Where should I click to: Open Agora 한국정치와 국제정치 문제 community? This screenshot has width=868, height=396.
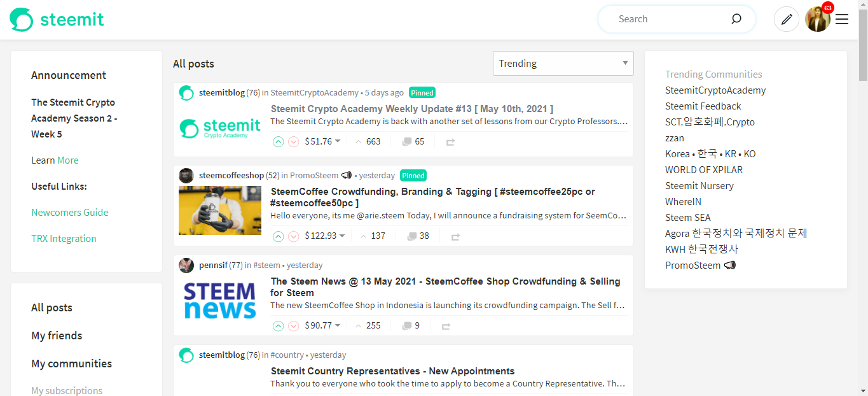point(736,234)
